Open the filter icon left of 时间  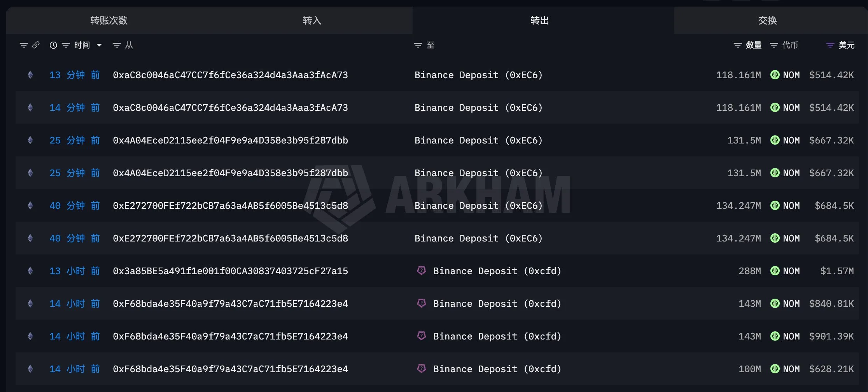pos(66,45)
